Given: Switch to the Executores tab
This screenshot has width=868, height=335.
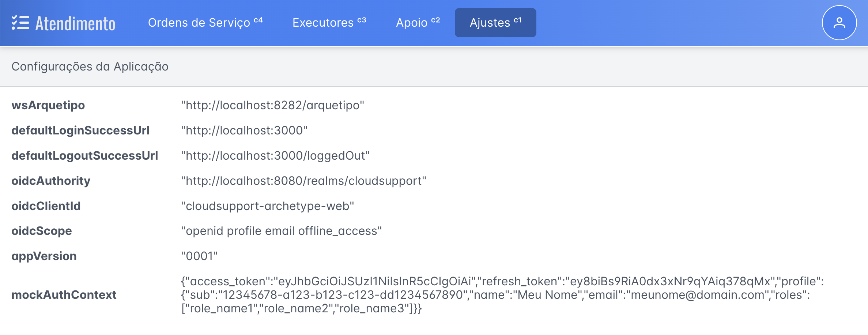Looking at the screenshot, I should [329, 23].
